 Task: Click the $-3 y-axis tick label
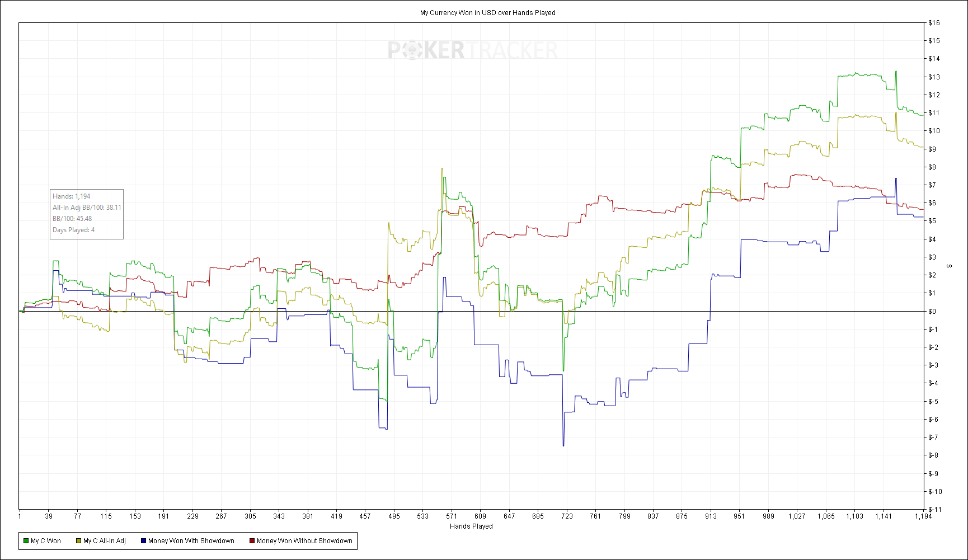click(x=933, y=365)
